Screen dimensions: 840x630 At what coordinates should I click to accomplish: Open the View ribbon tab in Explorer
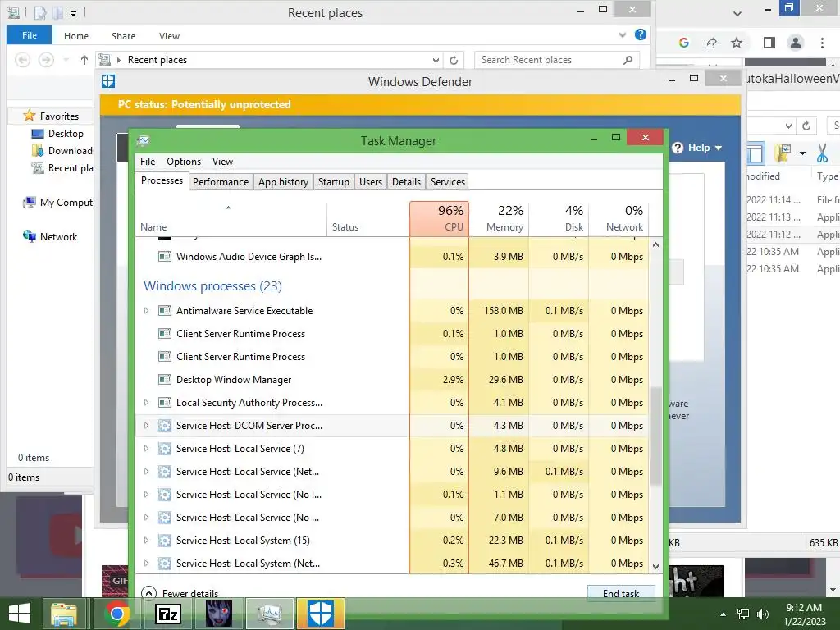(x=169, y=36)
